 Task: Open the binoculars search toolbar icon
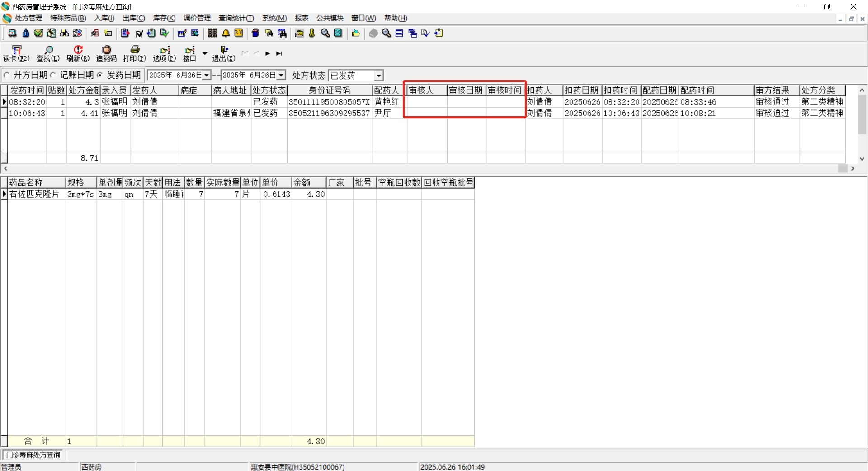(x=65, y=33)
